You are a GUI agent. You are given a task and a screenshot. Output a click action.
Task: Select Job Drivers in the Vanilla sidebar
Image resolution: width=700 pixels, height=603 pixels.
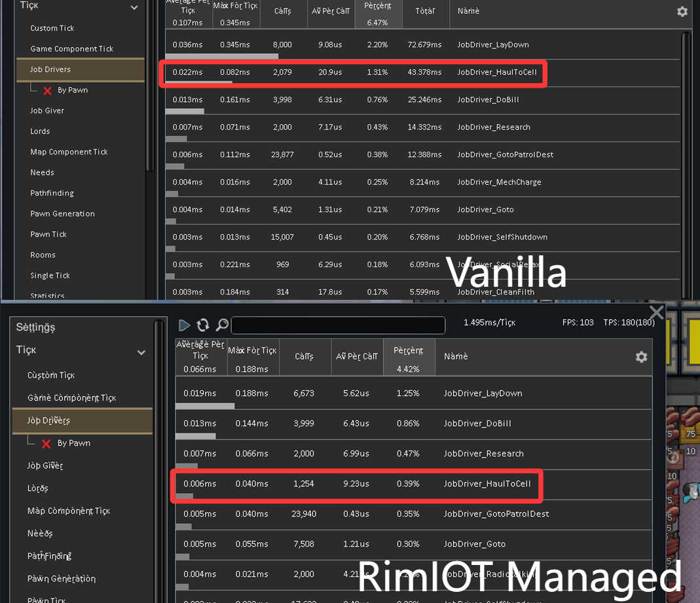(x=81, y=69)
